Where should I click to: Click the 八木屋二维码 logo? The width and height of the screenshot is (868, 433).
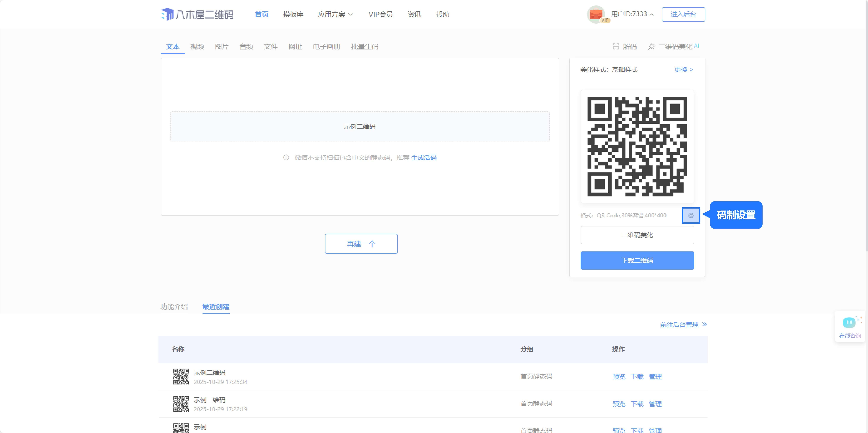tap(197, 14)
